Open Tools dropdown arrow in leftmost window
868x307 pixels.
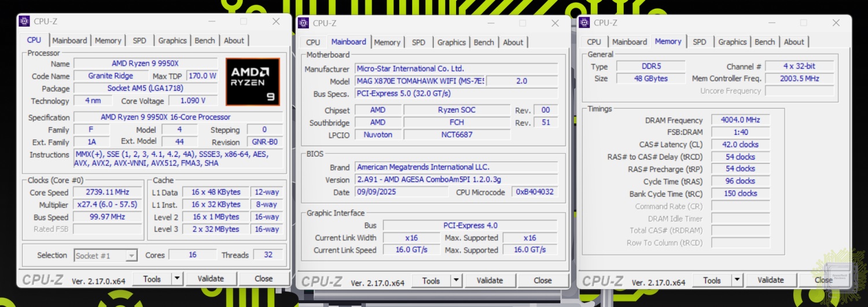[x=177, y=279]
